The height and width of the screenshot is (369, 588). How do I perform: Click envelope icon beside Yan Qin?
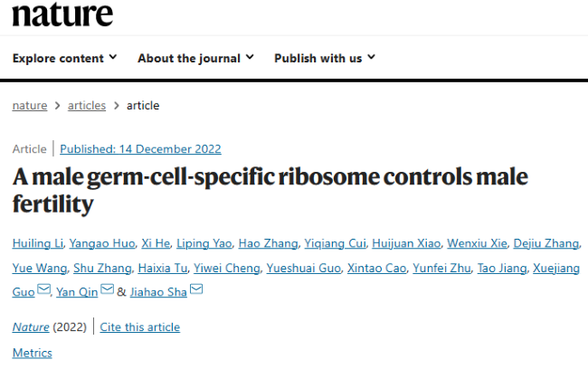pos(108,289)
